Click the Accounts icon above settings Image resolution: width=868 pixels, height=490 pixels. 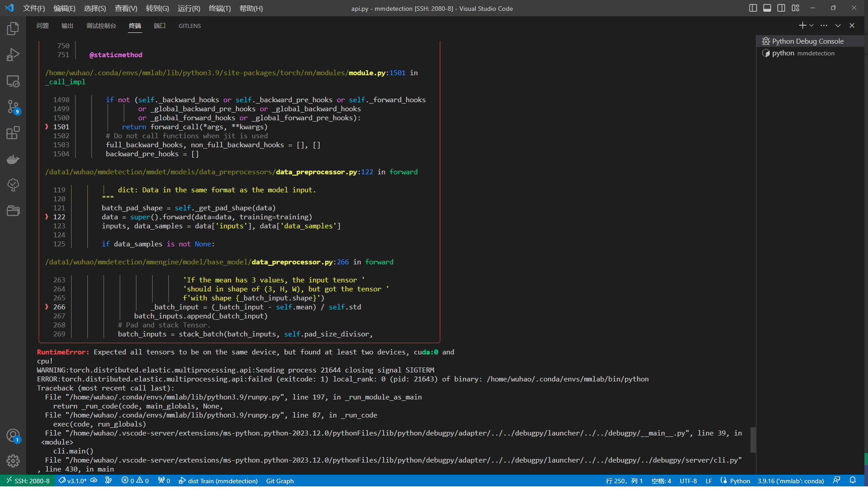pos(13,436)
